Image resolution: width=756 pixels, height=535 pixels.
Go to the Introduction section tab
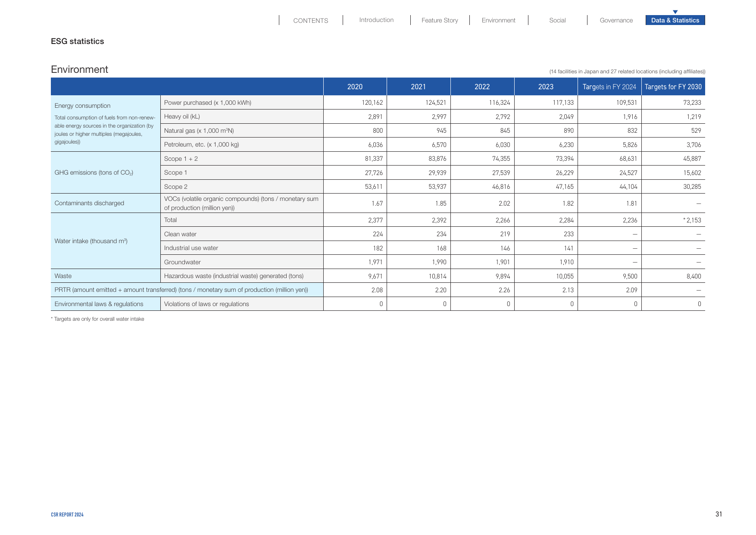[x=376, y=20]
